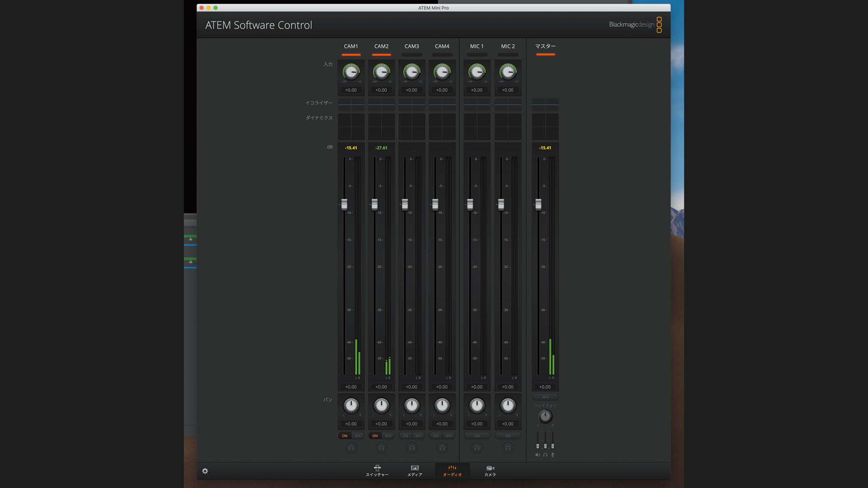Click the CAM2 input gain knob
Screen dimensions: 868x488
(381, 72)
